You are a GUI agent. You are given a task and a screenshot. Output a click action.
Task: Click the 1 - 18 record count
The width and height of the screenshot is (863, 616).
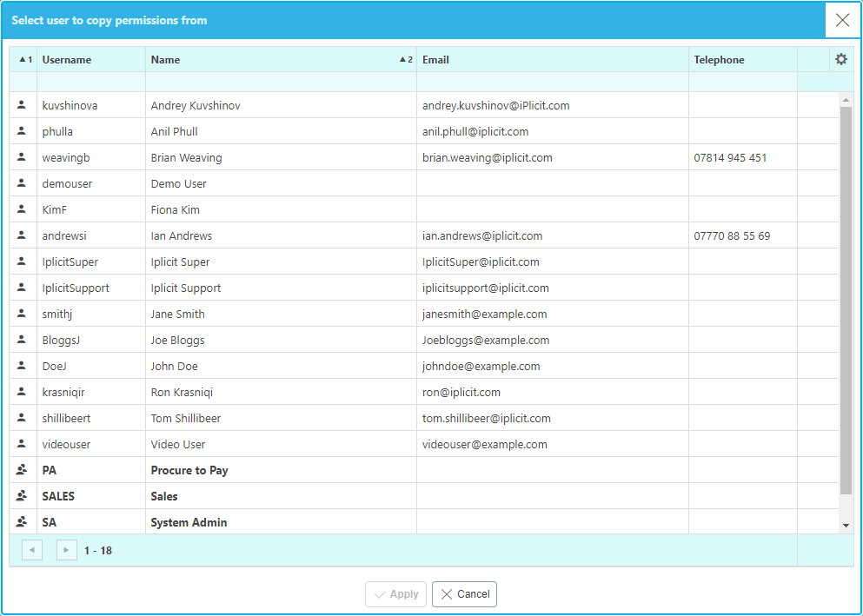point(98,551)
